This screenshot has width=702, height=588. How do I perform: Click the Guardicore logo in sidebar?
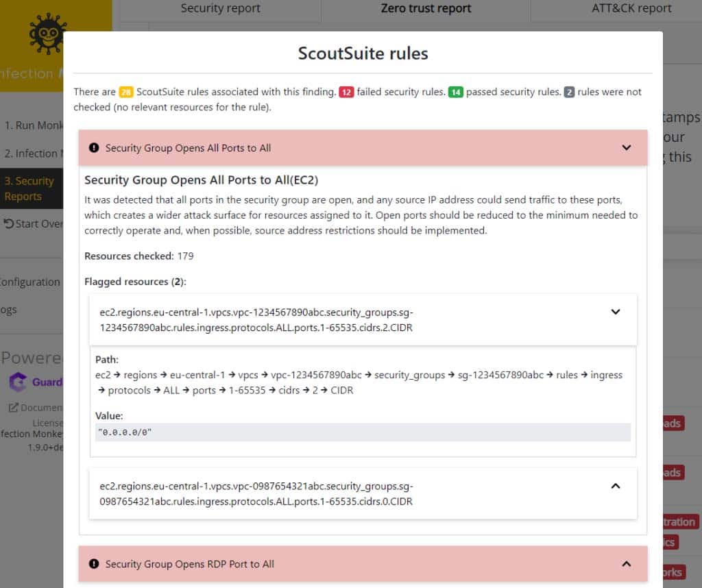18,382
